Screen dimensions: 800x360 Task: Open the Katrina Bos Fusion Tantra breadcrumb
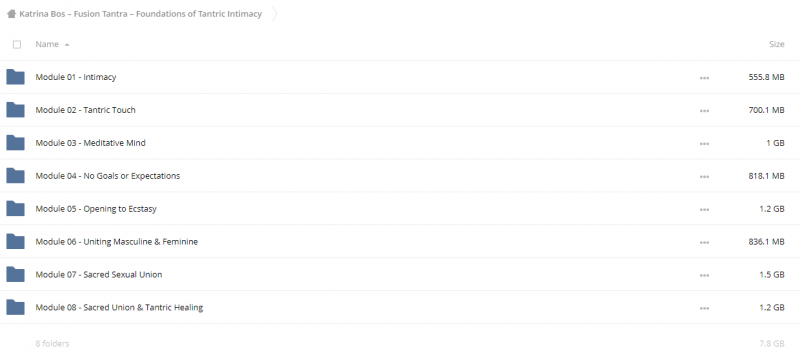pyautogui.click(x=140, y=14)
